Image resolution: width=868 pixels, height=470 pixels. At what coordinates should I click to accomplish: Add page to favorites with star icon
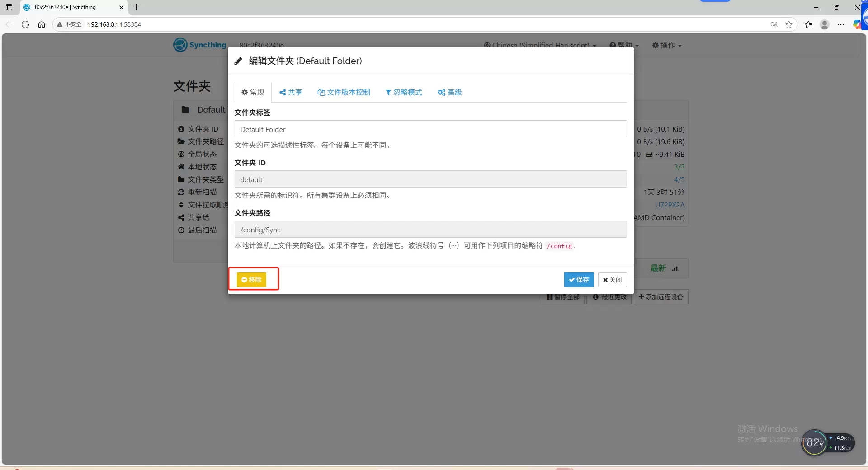789,24
